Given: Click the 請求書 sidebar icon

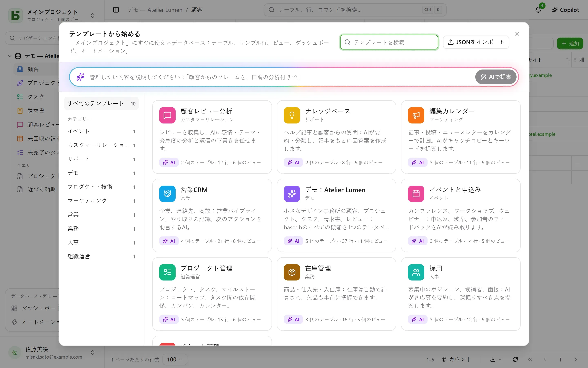Looking at the screenshot, I should pos(20,111).
